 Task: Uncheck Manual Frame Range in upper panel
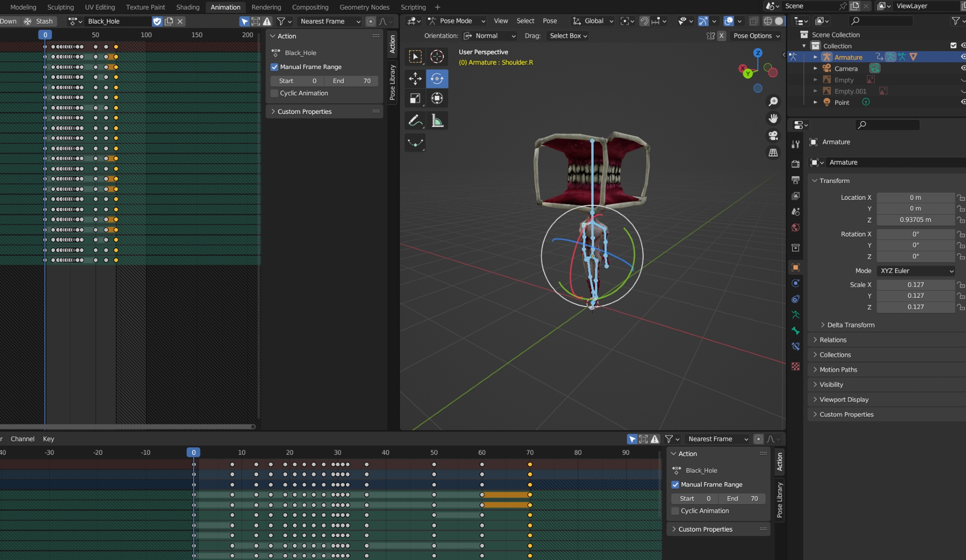coord(274,67)
